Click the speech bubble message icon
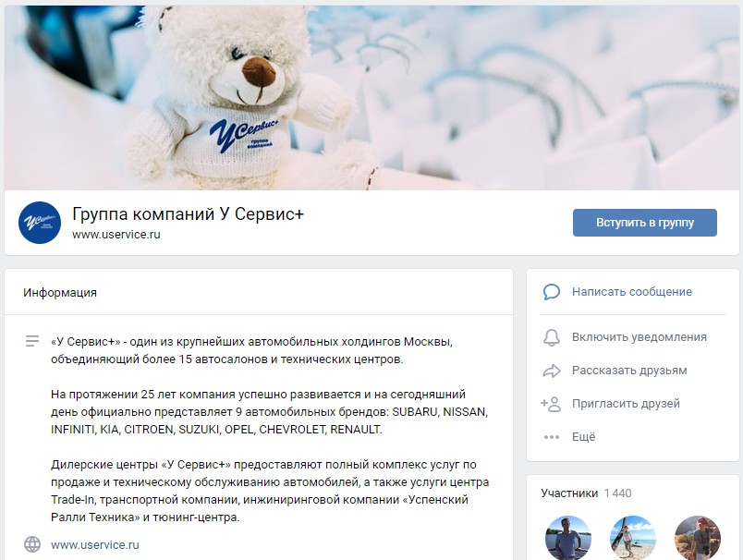The height and width of the screenshot is (560, 743). [x=551, y=292]
